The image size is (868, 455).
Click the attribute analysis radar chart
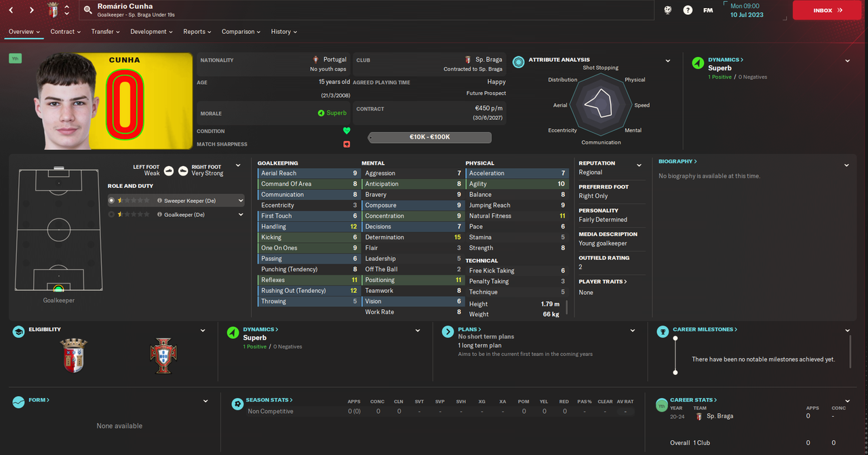click(601, 104)
